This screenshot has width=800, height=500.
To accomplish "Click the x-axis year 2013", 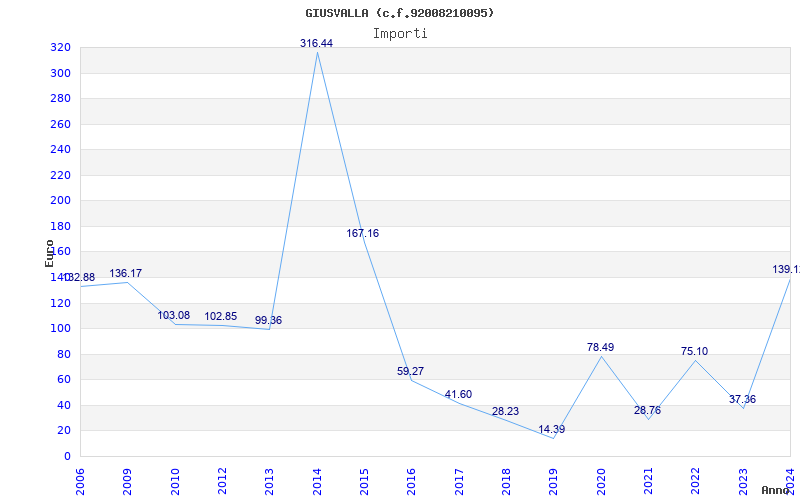I will coord(269,481).
